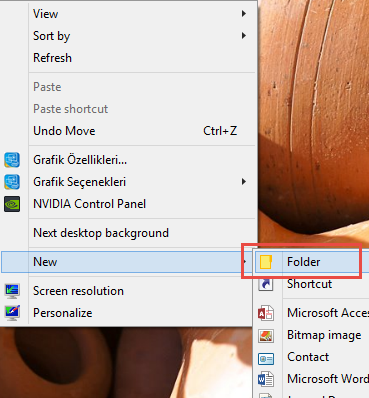The image size is (369, 398).
Task: Click the Screen resolution monitor icon
Action: (x=12, y=291)
